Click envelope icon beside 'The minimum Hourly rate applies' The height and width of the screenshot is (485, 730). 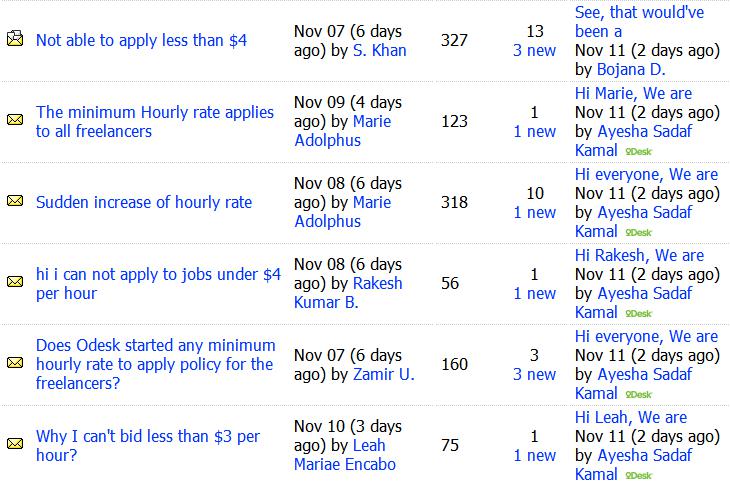15,120
